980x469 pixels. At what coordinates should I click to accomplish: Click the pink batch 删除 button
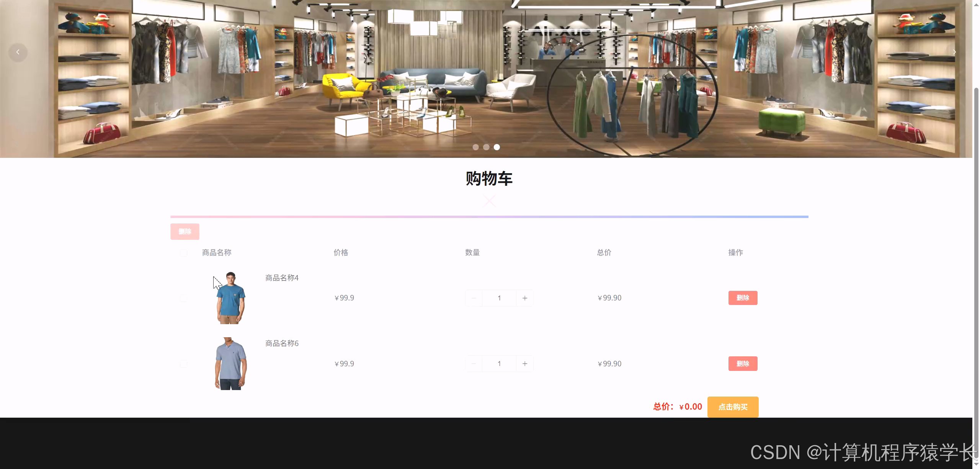coord(185,231)
